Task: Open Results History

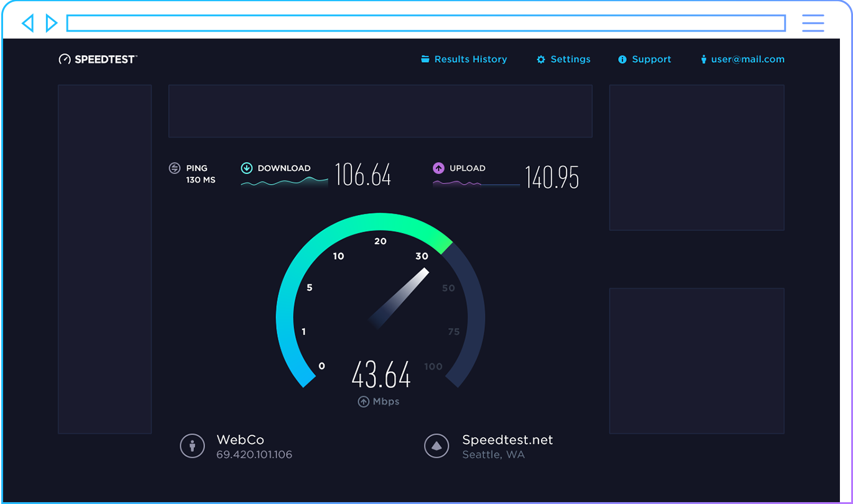Action: [x=471, y=60]
